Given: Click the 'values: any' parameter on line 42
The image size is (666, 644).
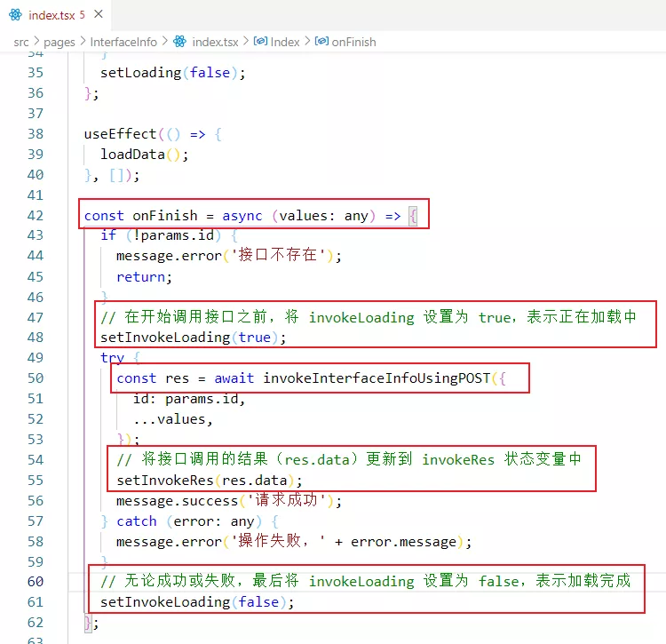Looking at the screenshot, I should tap(323, 216).
